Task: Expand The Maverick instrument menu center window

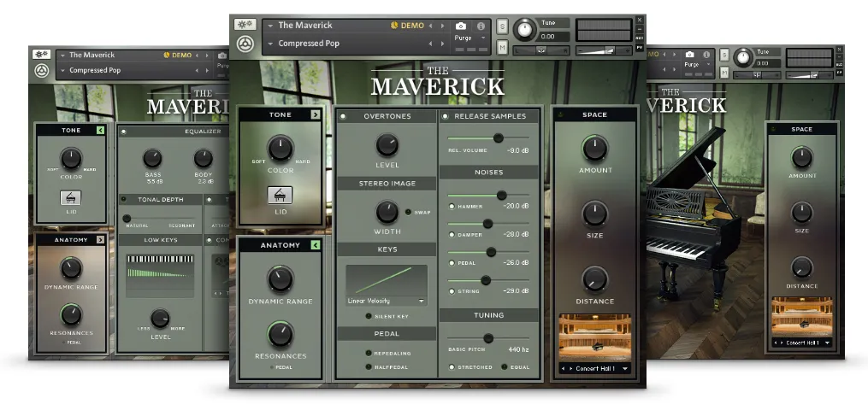Action: pyautogui.click(x=270, y=26)
